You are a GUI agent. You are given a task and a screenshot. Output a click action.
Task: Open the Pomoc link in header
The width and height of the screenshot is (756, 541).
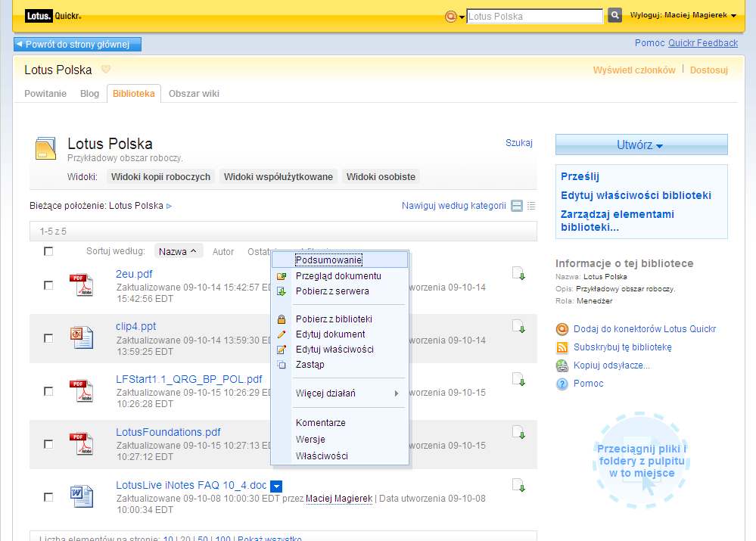click(x=649, y=43)
